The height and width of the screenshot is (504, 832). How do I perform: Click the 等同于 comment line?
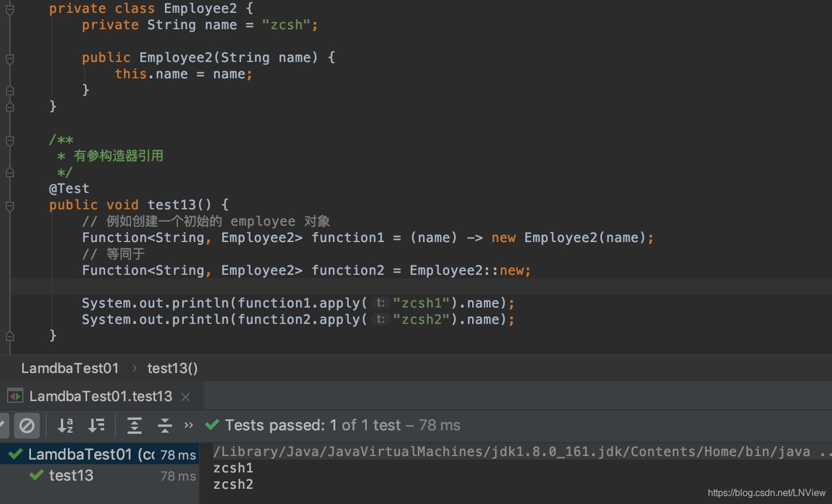(114, 254)
